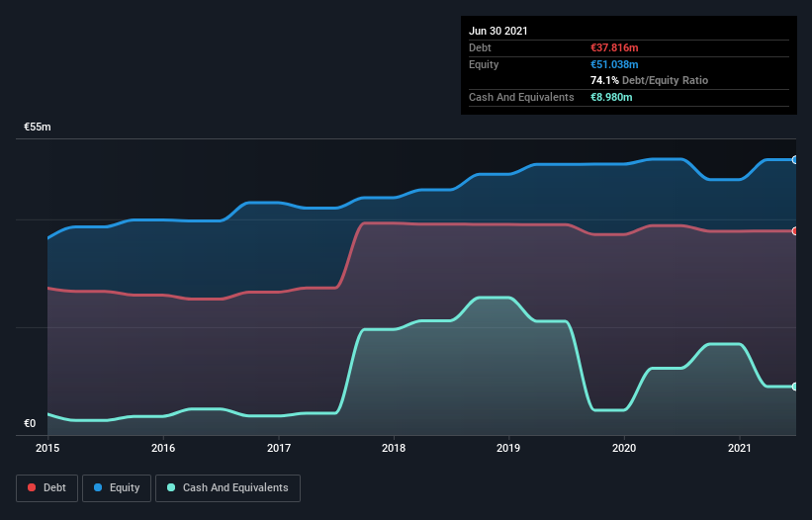Click the blue Equity endpoint marker
This screenshot has width=812, height=520.
[x=795, y=160]
